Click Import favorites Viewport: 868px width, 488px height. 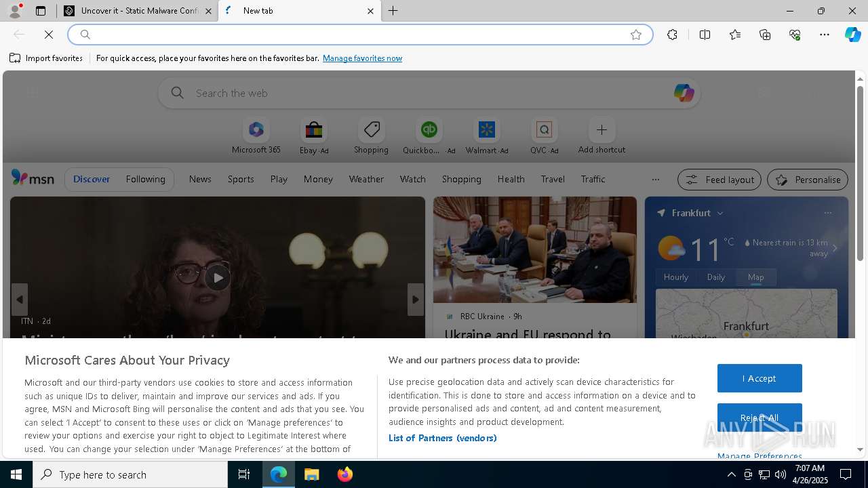pos(46,58)
